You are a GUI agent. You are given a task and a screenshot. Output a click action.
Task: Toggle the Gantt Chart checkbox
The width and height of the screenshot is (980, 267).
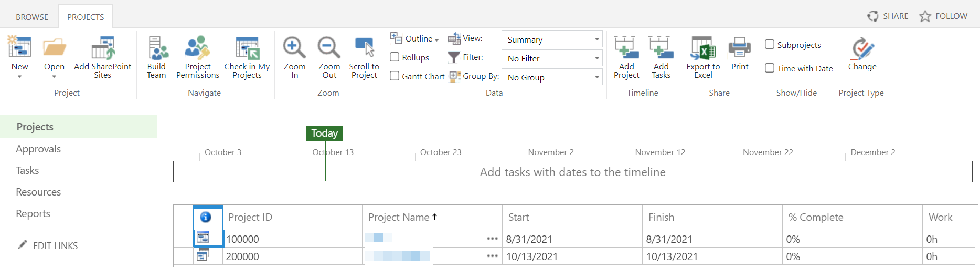(395, 76)
